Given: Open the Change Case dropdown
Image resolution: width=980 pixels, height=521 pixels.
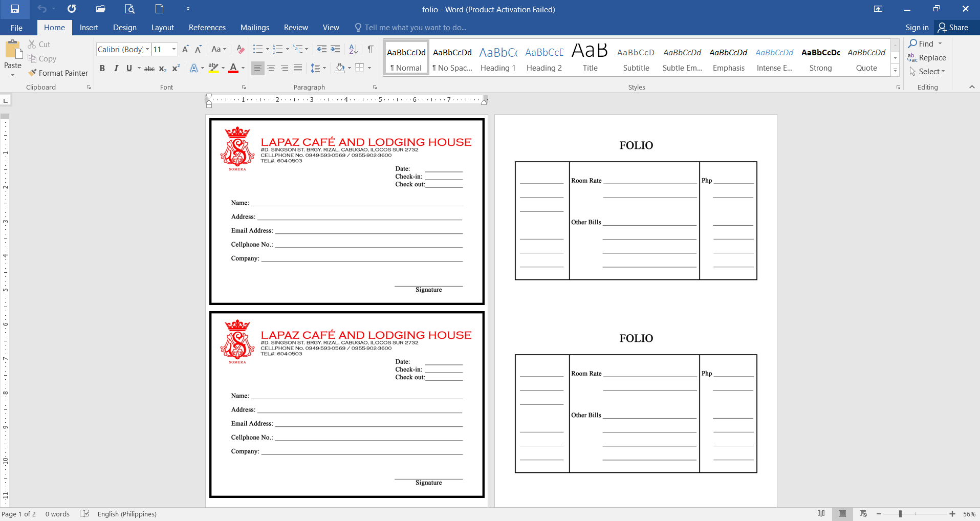Looking at the screenshot, I should 219,49.
